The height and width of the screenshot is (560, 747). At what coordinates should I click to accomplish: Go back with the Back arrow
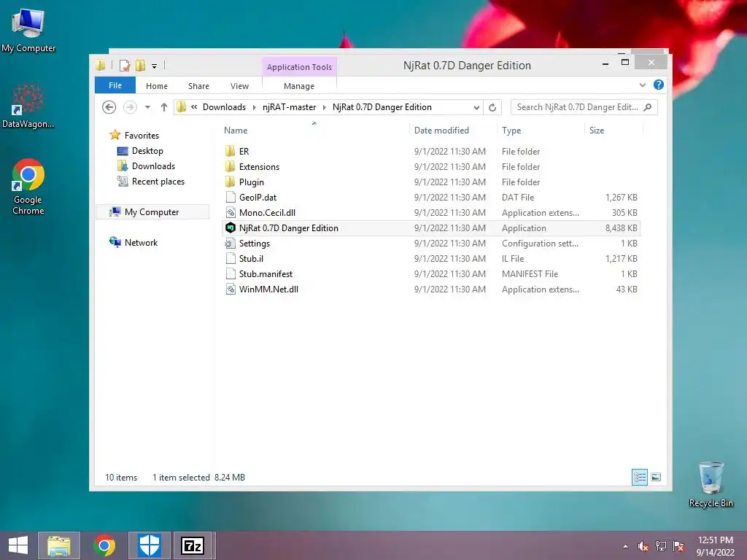(x=109, y=107)
